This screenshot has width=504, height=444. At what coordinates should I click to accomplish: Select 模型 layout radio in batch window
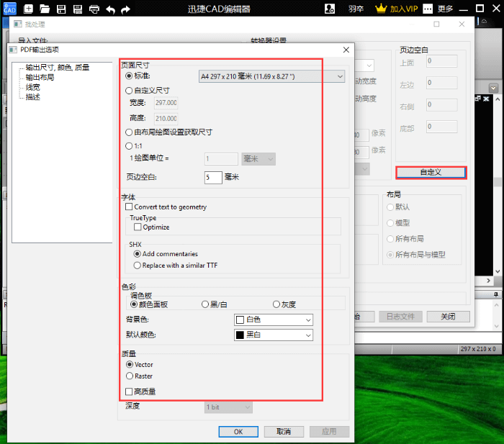coord(390,223)
